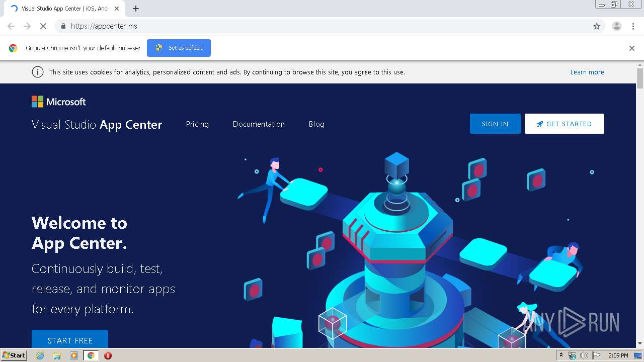Click the START FREE button
644x362 pixels.
[70, 339]
